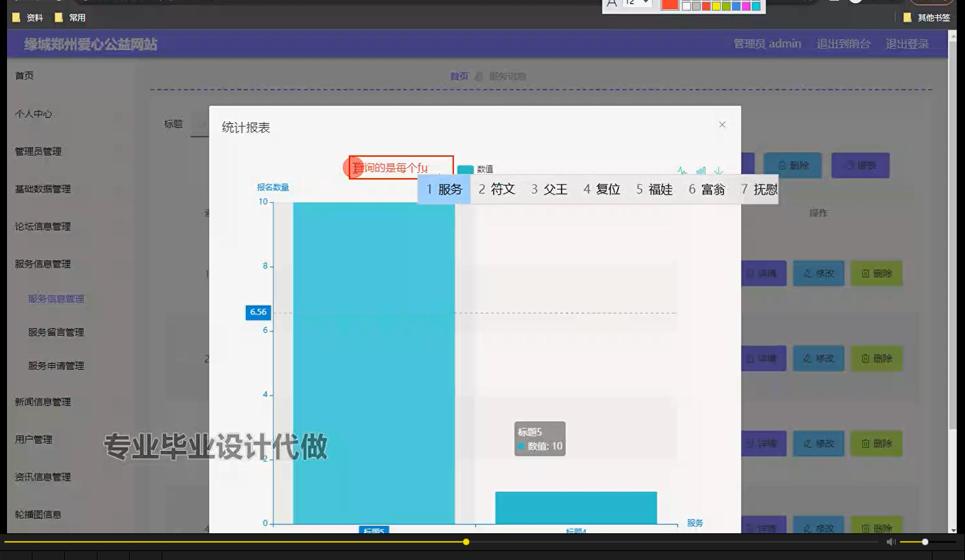Image resolution: width=965 pixels, height=560 pixels.
Task: Expand 轮播图信息 sidebar menu
Action: pyautogui.click(x=38, y=515)
